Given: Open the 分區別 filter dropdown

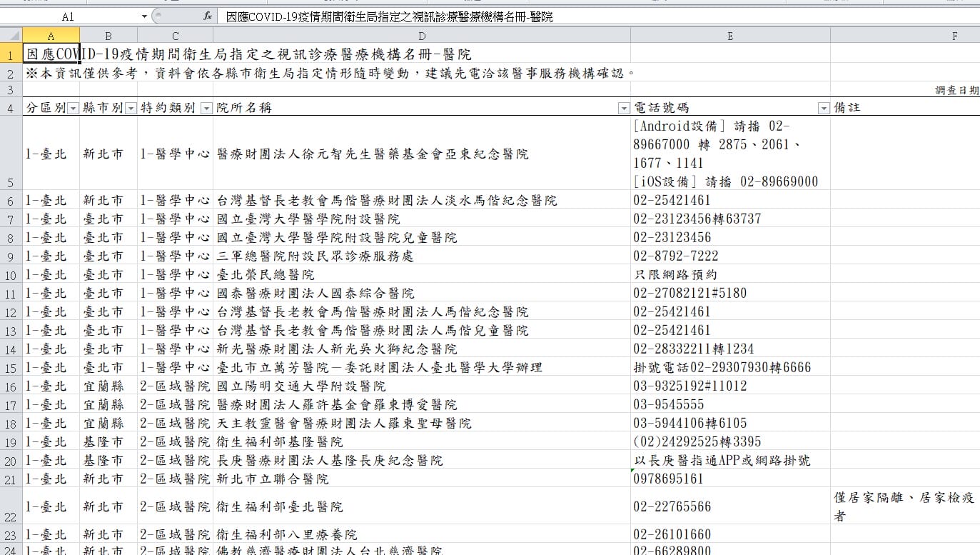Looking at the screenshot, I should pos(72,108).
